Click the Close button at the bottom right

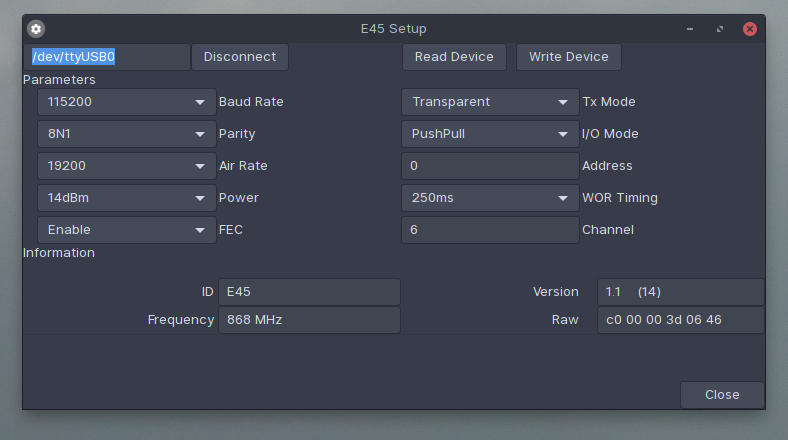(x=722, y=395)
